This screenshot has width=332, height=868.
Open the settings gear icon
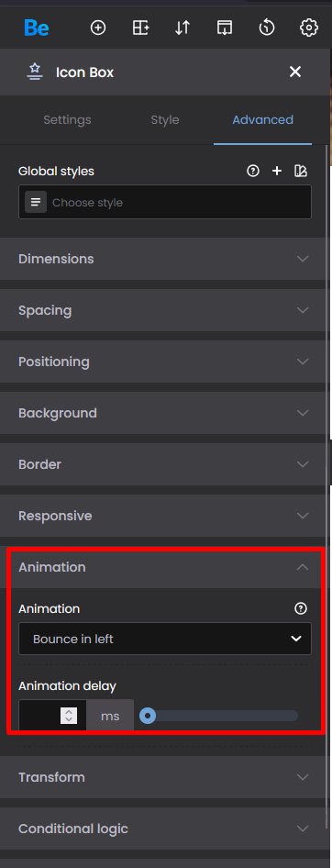pyautogui.click(x=309, y=28)
